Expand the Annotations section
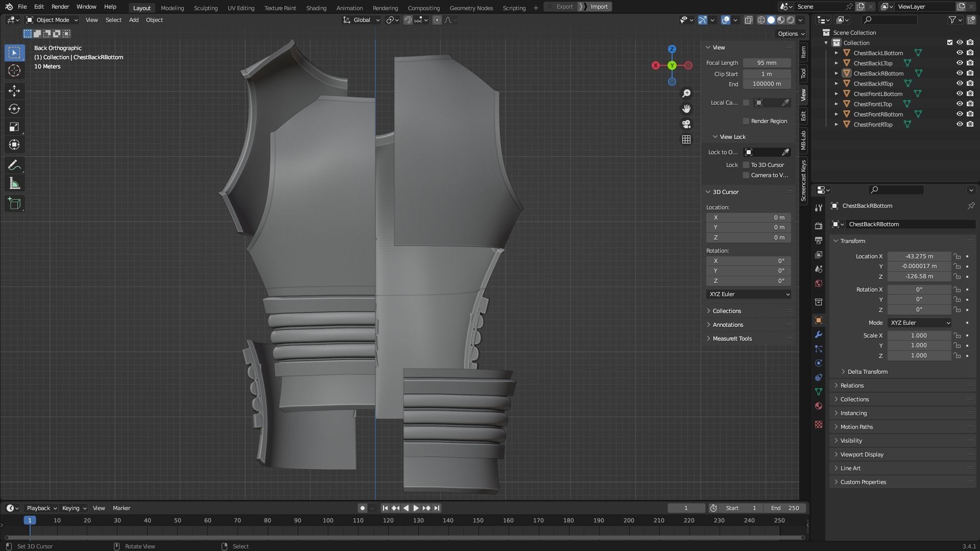This screenshot has height=551, width=980. 728,325
